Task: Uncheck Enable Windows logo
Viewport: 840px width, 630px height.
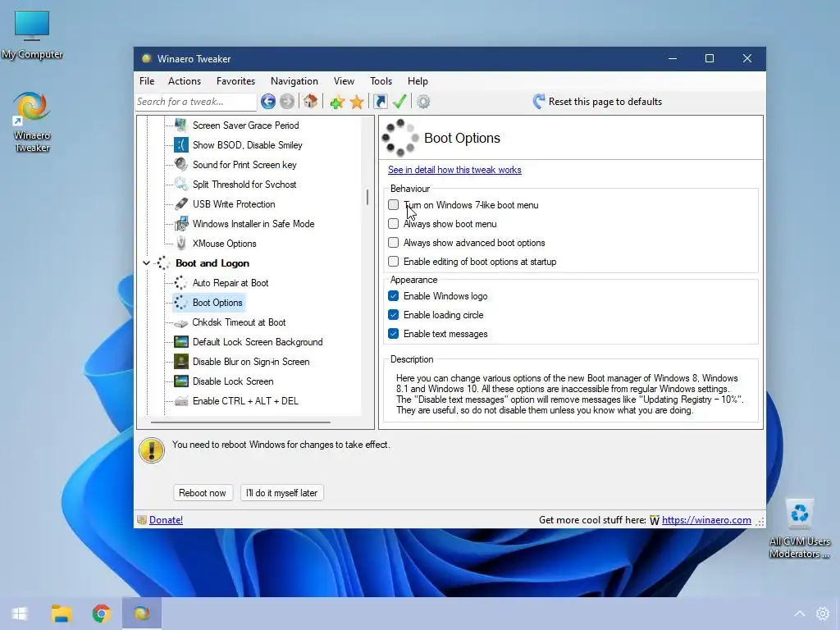Action: point(393,295)
